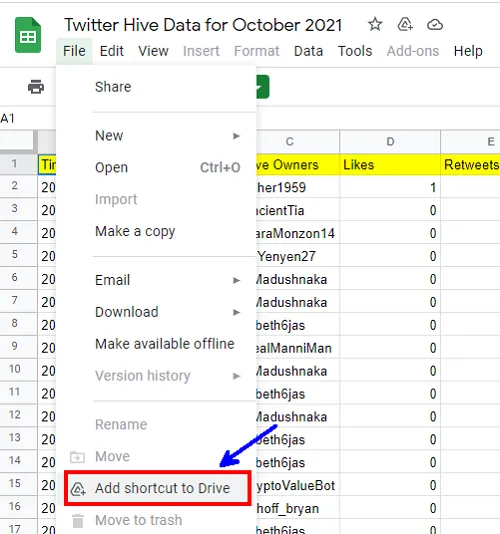Click the Drive icon beside Add shortcut to Drive
This screenshot has height=534, width=500.
[x=78, y=489]
